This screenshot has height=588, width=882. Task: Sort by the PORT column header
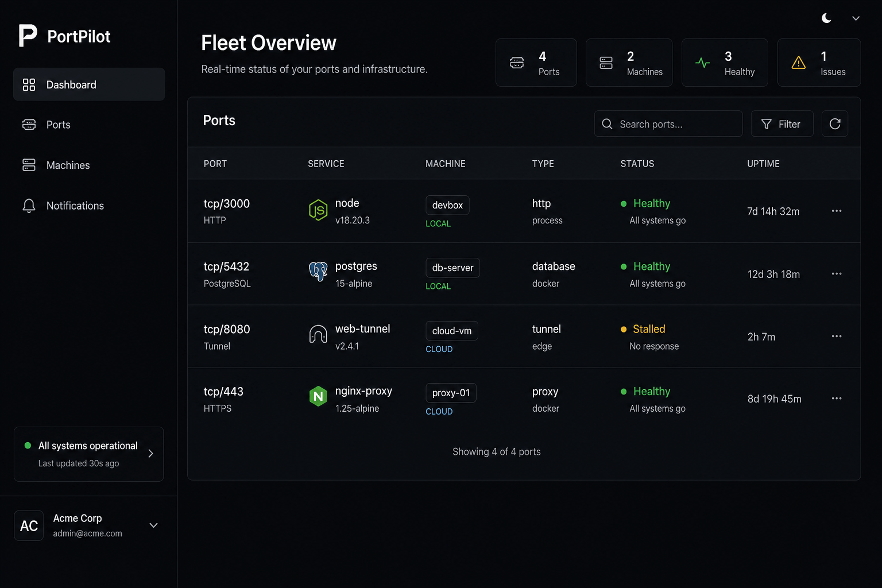tap(215, 164)
